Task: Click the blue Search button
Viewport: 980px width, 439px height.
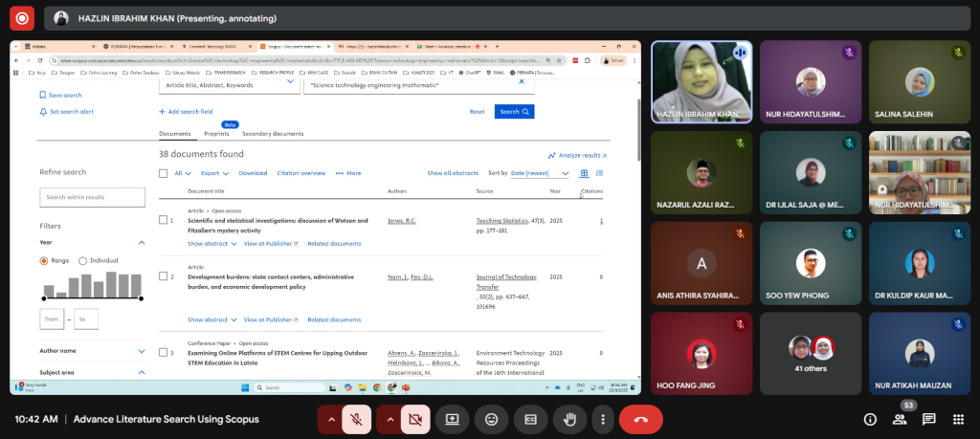Action: 514,111
